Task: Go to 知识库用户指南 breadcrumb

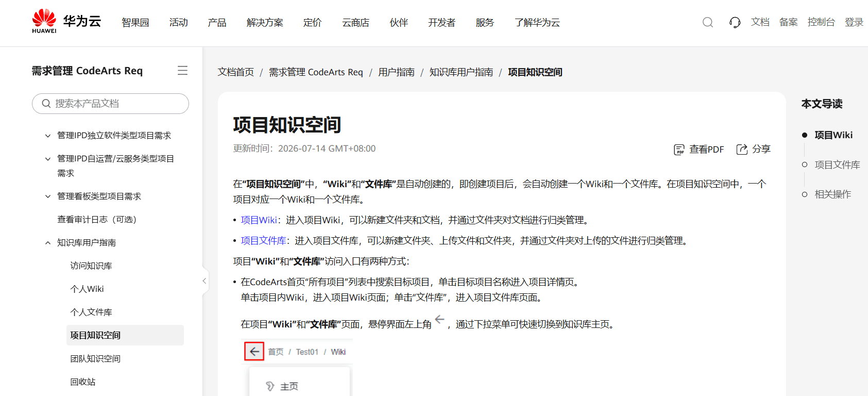Action: pyautogui.click(x=462, y=72)
